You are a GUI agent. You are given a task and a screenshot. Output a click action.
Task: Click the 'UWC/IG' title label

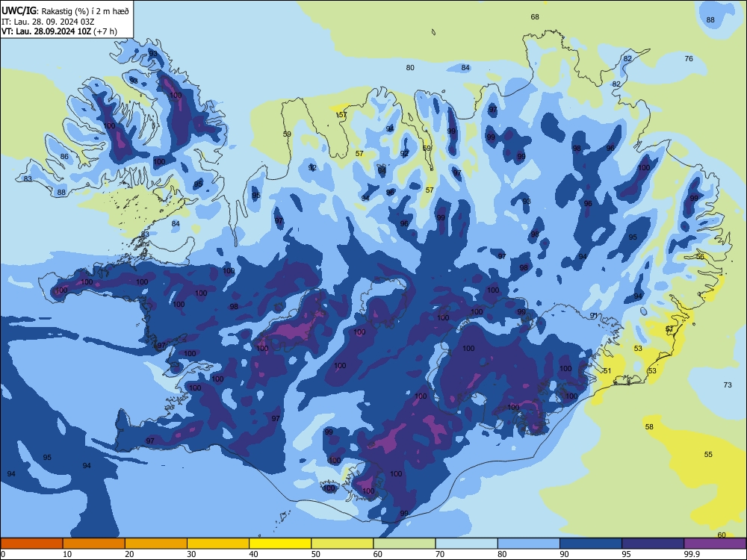click(19, 10)
